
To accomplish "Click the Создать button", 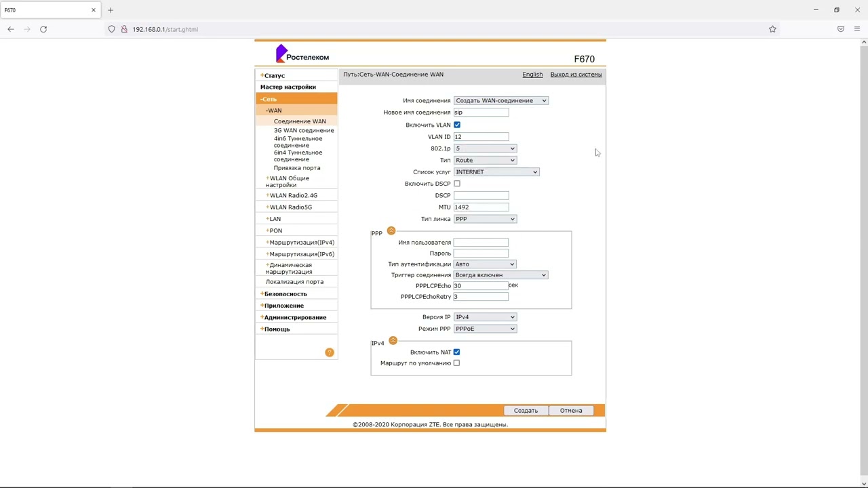I will click(x=526, y=411).
